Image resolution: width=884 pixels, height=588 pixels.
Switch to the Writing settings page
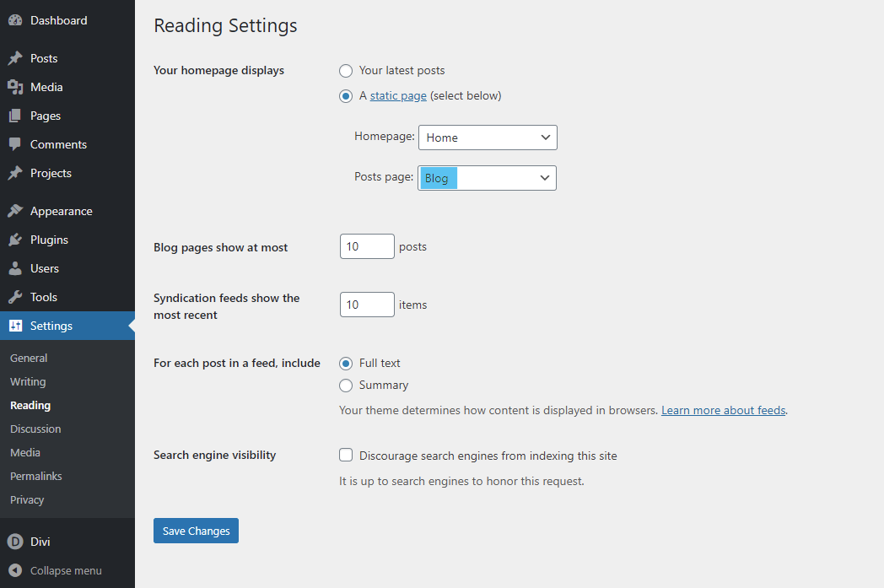(28, 381)
